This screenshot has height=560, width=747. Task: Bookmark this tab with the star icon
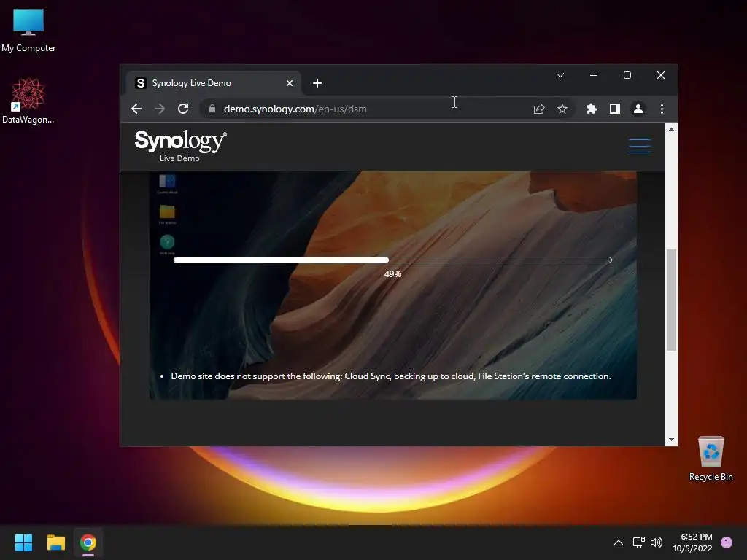(562, 109)
